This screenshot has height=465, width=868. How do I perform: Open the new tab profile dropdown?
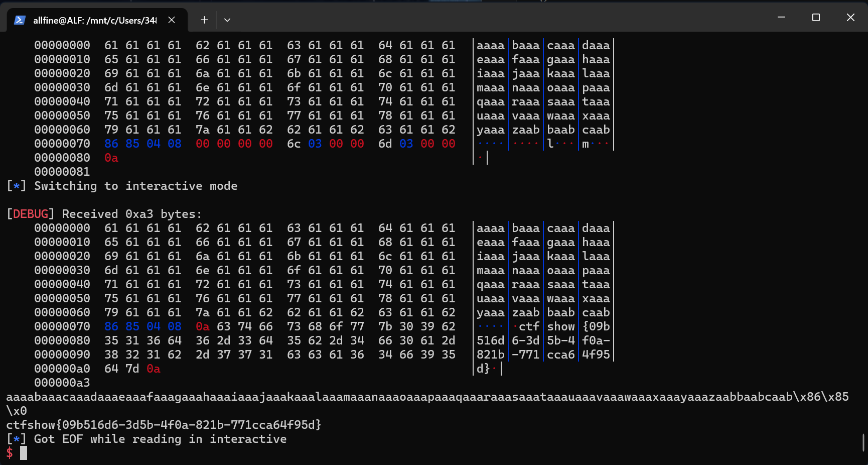(x=227, y=20)
